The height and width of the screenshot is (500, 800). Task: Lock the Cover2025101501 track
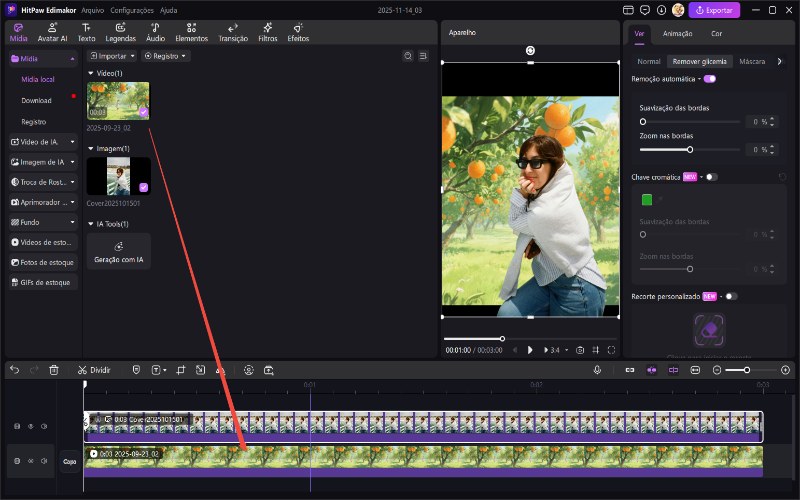pyautogui.click(x=17, y=426)
